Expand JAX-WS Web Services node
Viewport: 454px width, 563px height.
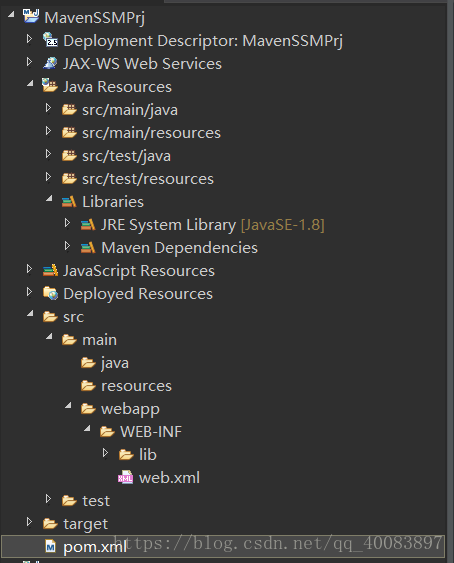[x=29, y=62]
